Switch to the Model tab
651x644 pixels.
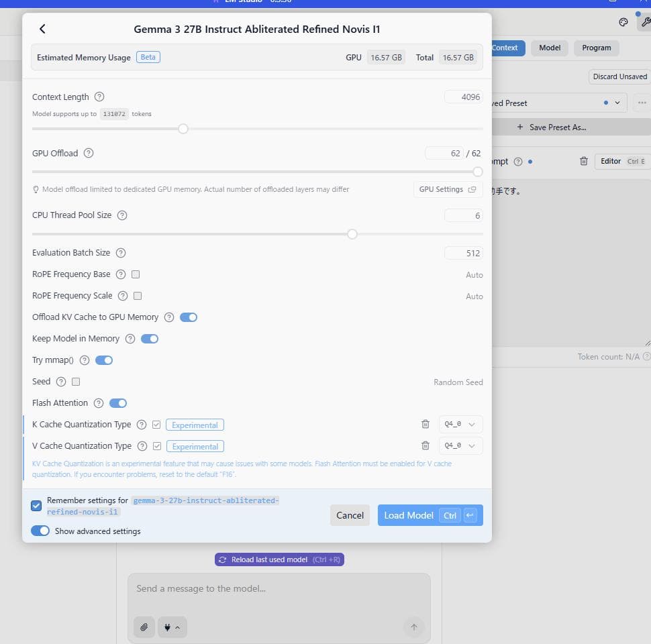549,48
